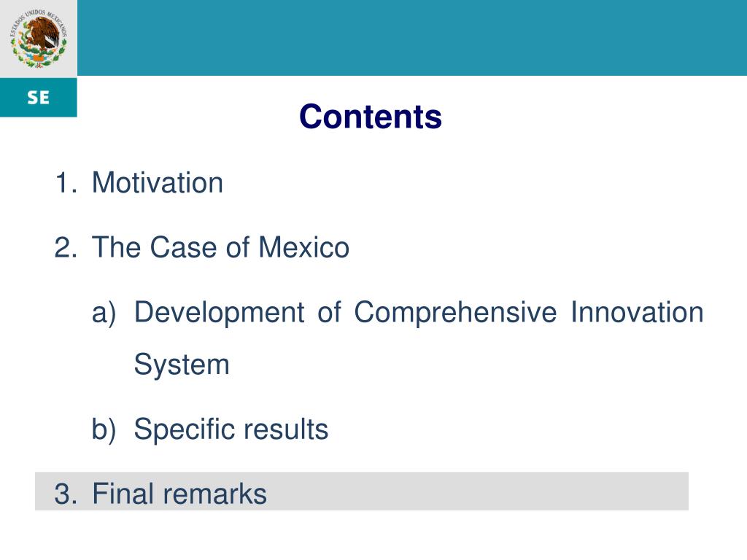Click the SE logo badge
This screenshot has width=747, height=560.
click(39, 98)
